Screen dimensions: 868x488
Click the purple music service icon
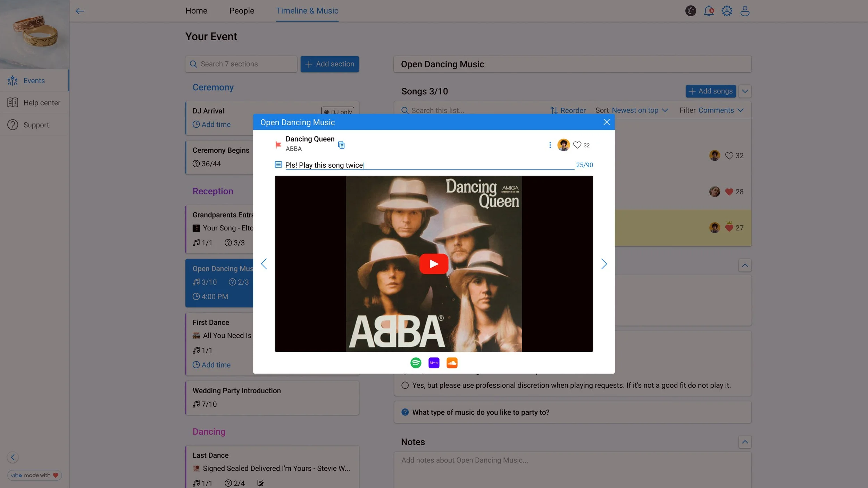point(434,363)
